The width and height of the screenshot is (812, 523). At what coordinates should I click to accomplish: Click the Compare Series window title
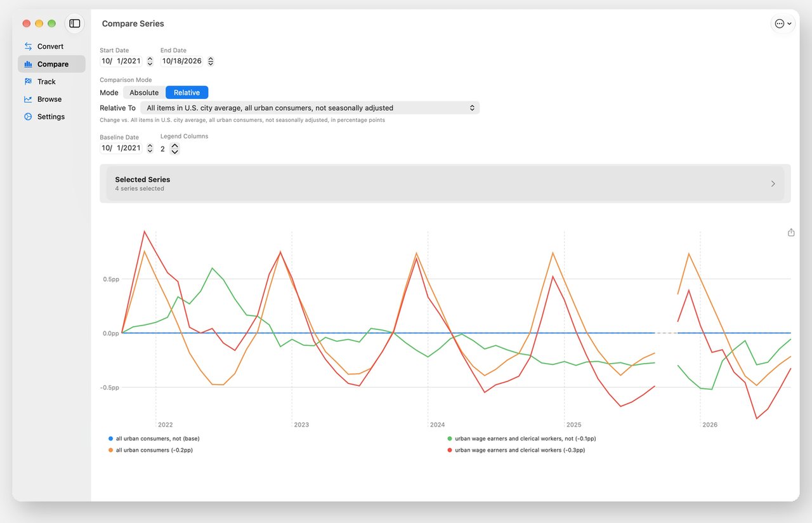[133, 23]
